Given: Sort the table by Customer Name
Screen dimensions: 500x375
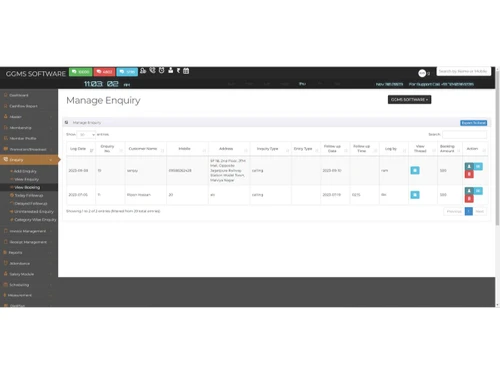Looking at the screenshot, I should point(146,149).
